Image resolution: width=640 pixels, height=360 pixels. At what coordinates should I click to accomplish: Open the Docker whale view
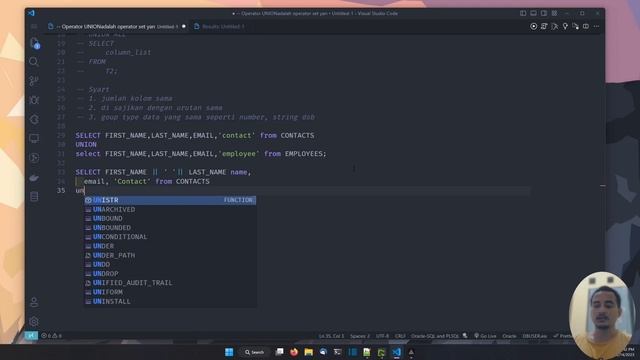[x=34, y=178]
